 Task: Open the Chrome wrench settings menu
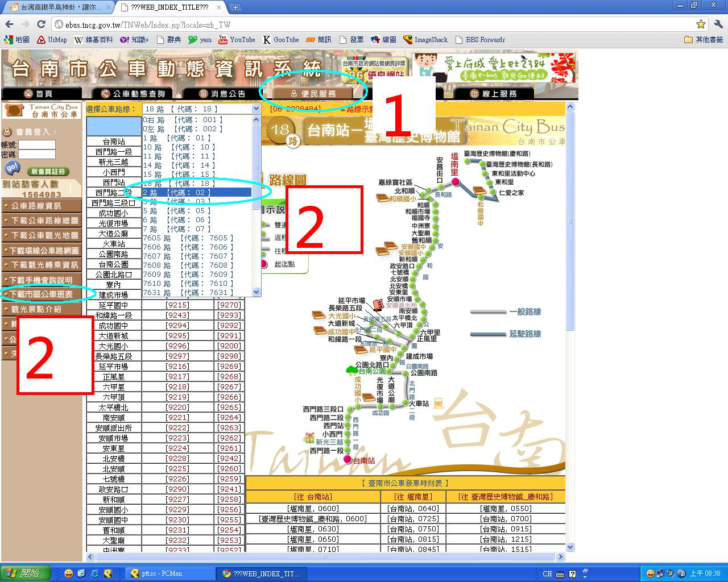coord(718,24)
